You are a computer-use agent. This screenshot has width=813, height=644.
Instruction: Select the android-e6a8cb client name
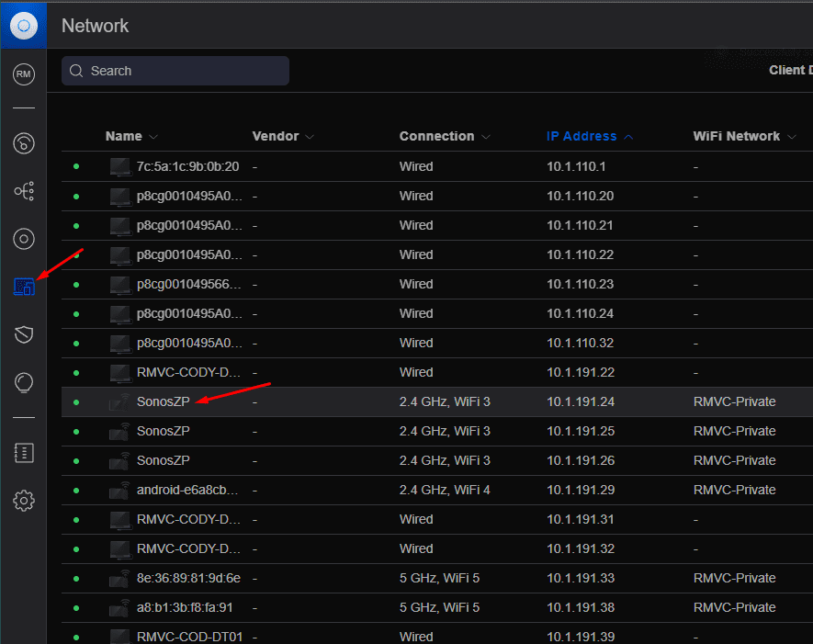click(187, 490)
